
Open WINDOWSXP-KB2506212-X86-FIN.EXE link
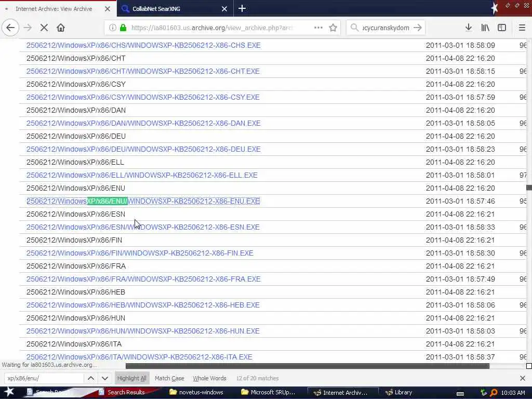(x=140, y=253)
